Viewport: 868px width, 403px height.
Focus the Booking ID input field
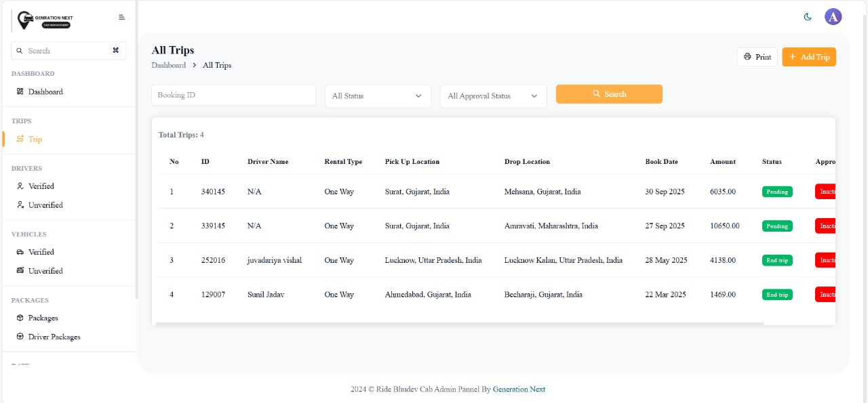pos(233,96)
